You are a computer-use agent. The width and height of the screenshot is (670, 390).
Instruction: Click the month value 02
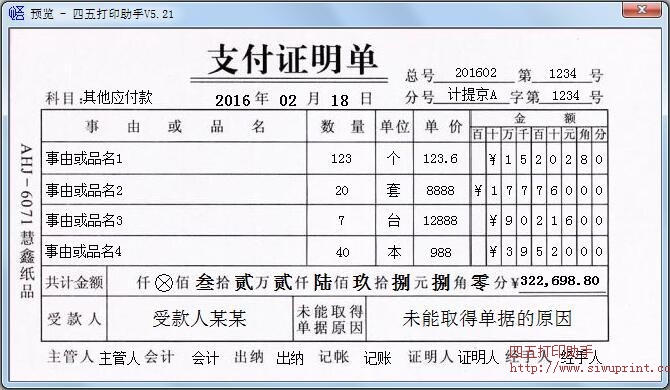click(288, 100)
